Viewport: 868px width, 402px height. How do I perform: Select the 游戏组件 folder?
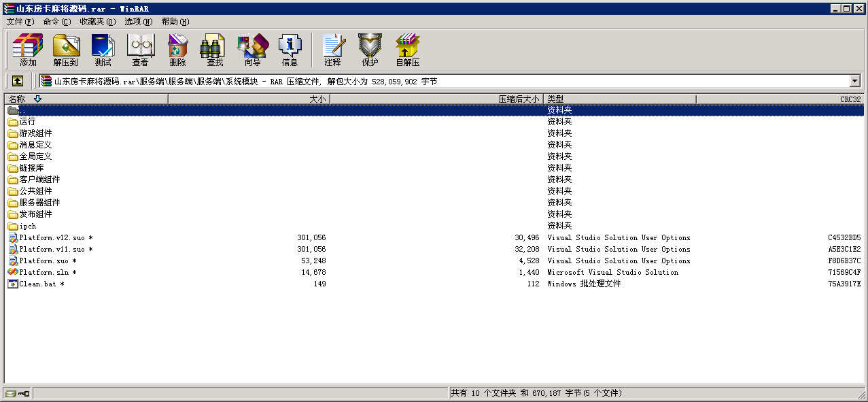coord(35,133)
